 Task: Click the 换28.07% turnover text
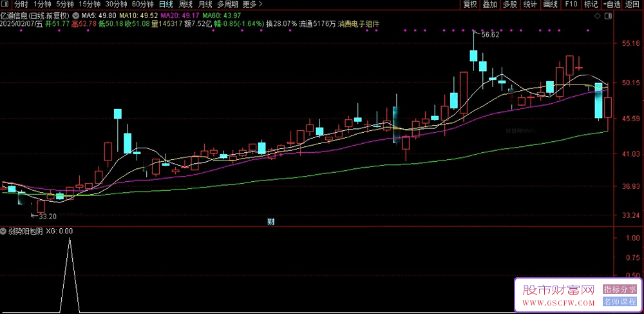coord(281,24)
